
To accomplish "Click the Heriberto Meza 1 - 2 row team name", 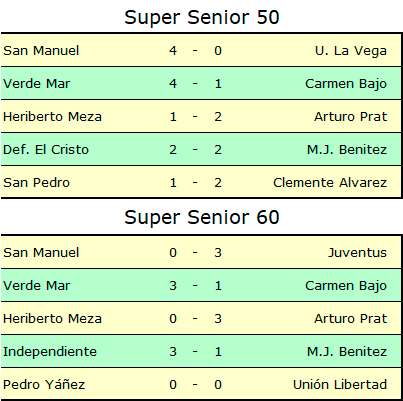I will (52, 117).
